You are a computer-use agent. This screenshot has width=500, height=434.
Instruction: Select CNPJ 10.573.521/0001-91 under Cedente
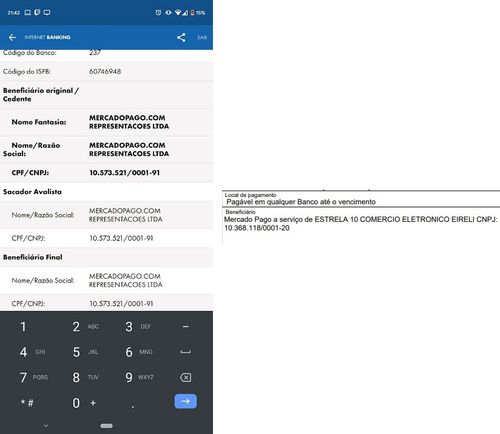[x=124, y=173]
